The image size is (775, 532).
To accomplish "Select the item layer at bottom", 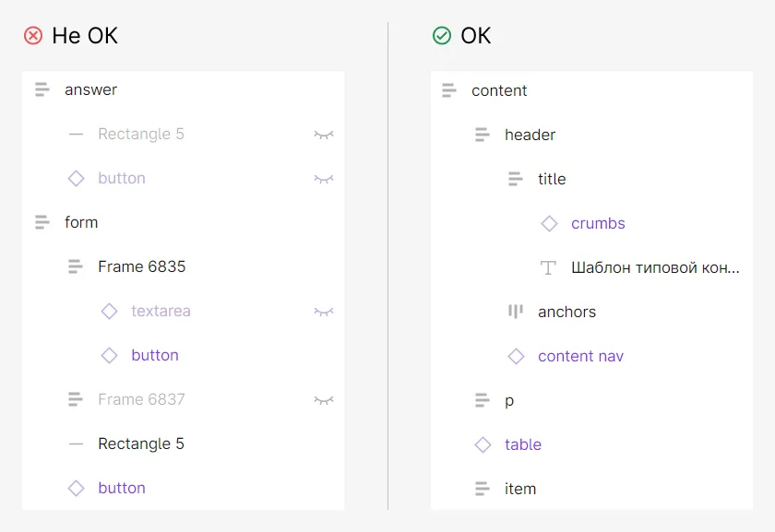I will (x=591, y=489).
